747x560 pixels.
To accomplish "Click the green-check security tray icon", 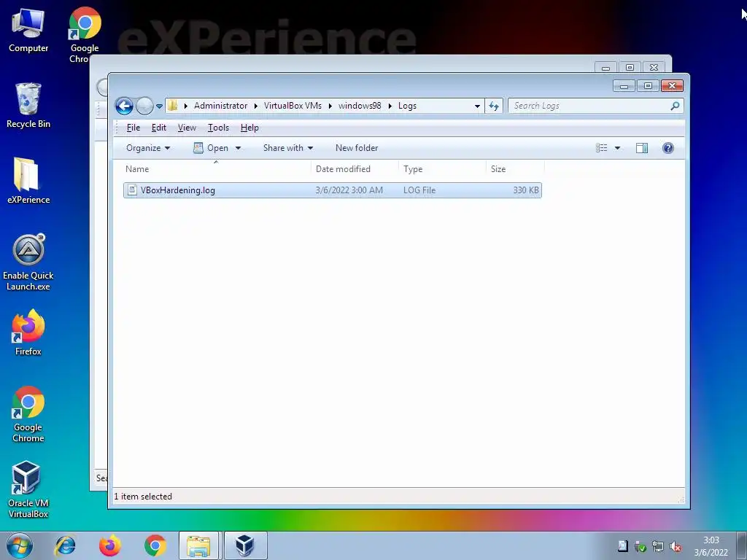I will (640, 547).
